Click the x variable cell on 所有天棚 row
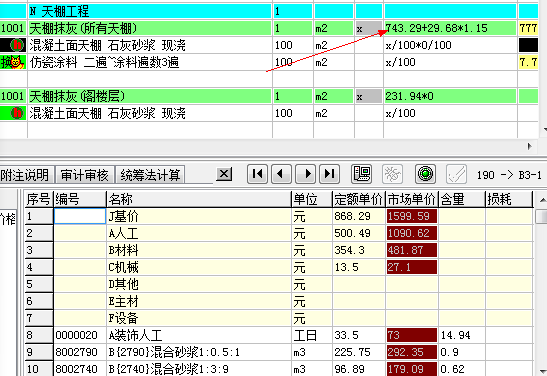Image resolution: width=547 pixels, height=376 pixels. click(369, 28)
